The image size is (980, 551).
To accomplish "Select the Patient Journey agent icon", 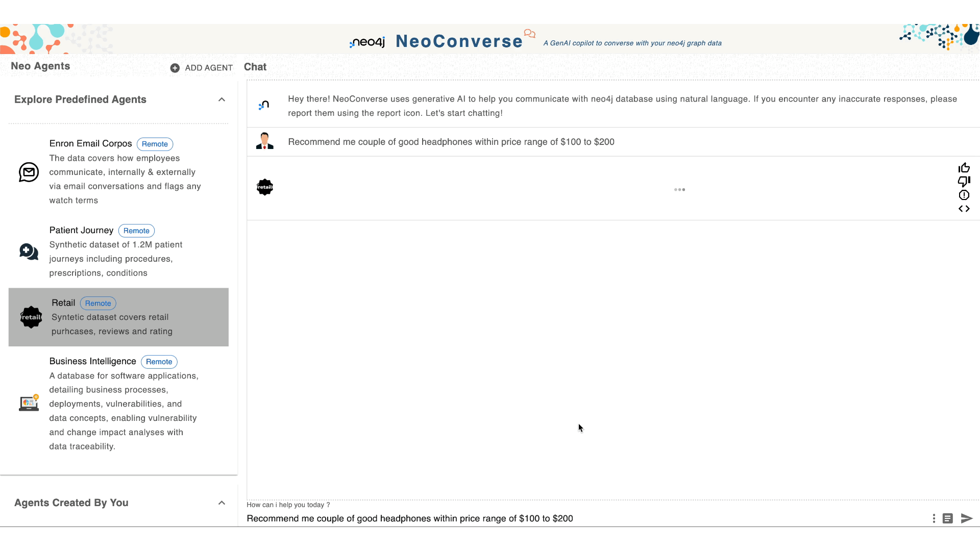I will click(28, 251).
